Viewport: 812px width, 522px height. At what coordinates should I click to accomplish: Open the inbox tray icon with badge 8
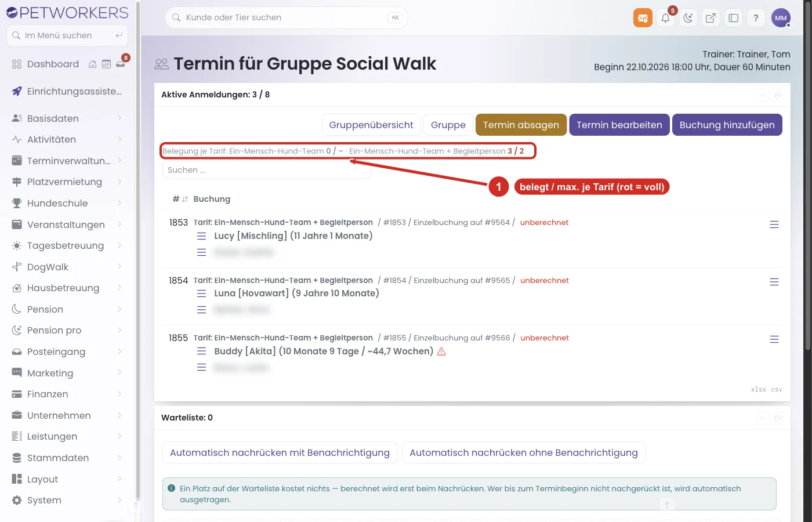(x=121, y=64)
